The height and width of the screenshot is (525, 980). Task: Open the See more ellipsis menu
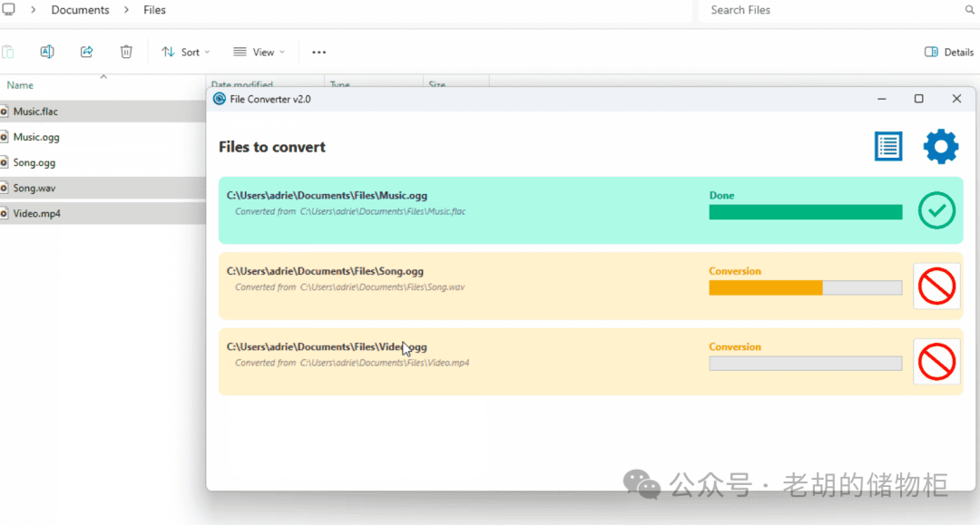click(x=318, y=53)
